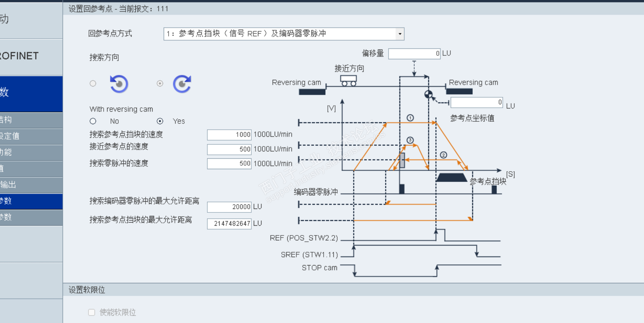Click the SREF (STW1.11) signal label
Screen dimensions: 644x323
point(309,255)
